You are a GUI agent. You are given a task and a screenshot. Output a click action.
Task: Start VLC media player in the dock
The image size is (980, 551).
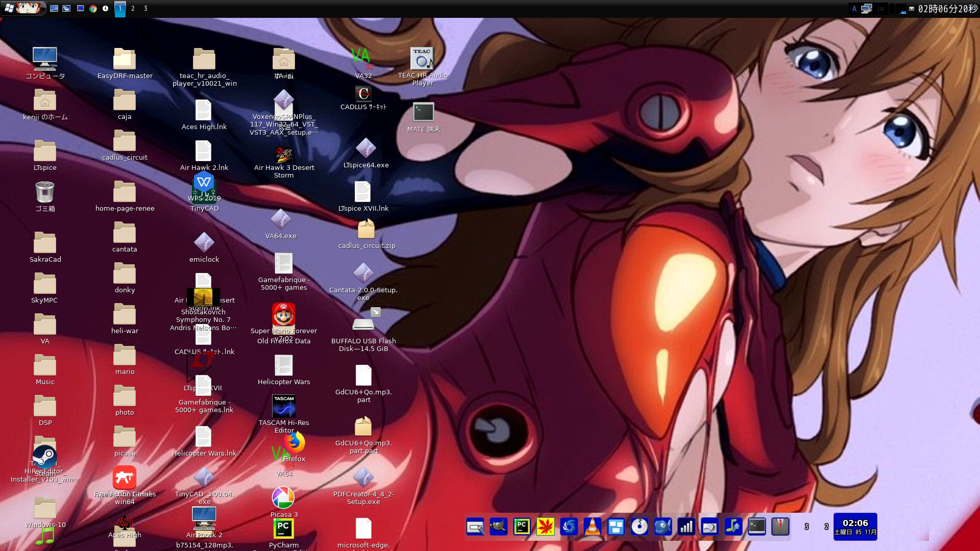tap(593, 527)
